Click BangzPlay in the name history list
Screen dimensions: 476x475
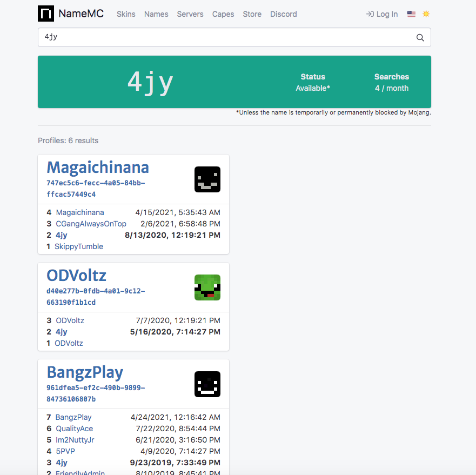(73, 417)
